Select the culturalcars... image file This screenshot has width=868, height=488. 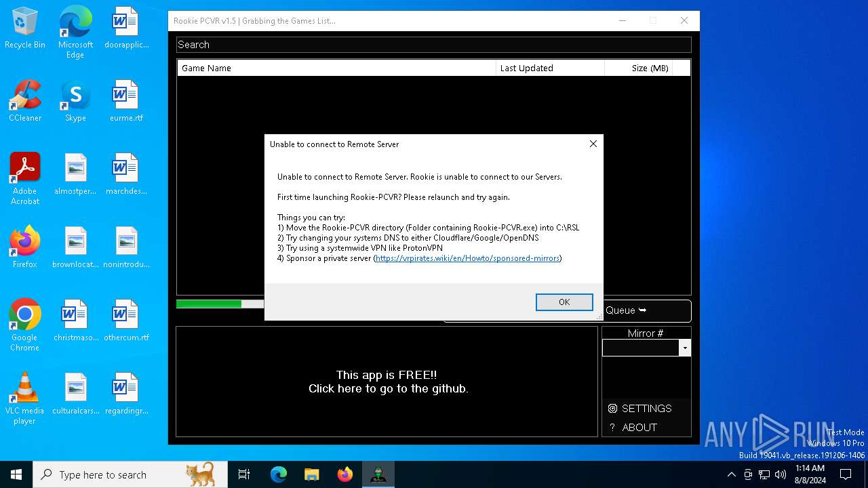click(x=75, y=394)
